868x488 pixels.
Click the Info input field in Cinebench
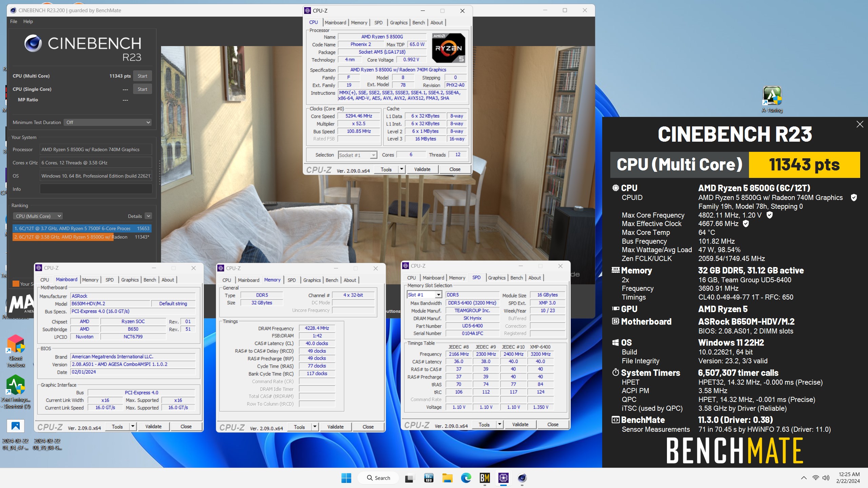click(96, 189)
